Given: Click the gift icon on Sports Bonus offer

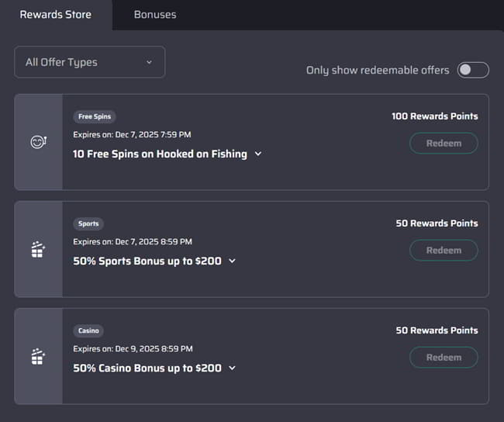Looking at the screenshot, I should coord(38,249).
